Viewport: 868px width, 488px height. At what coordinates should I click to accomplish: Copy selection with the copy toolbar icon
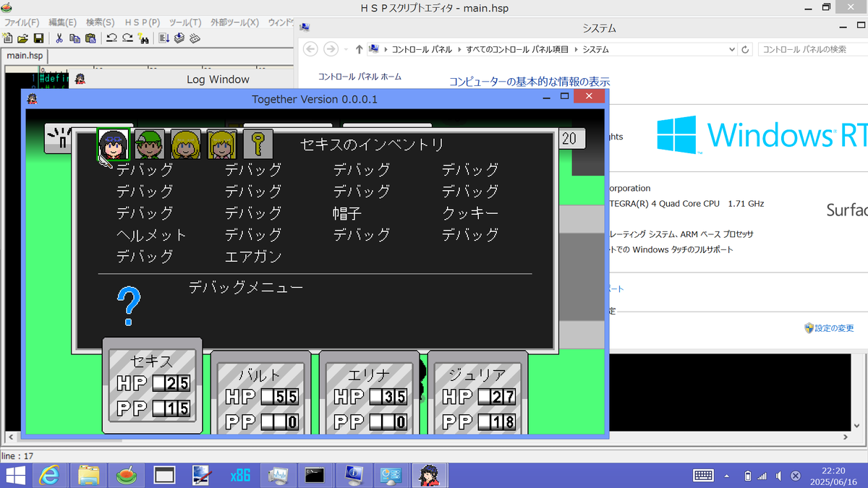75,38
